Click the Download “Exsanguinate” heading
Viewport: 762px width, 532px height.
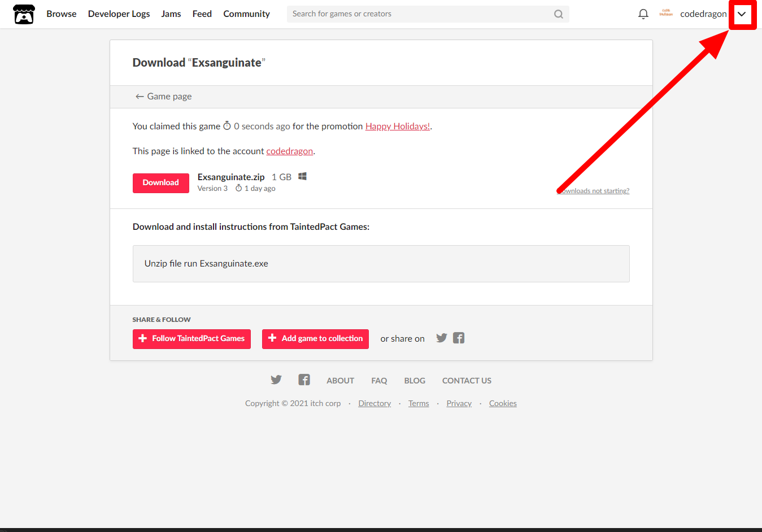click(x=199, y=63)
